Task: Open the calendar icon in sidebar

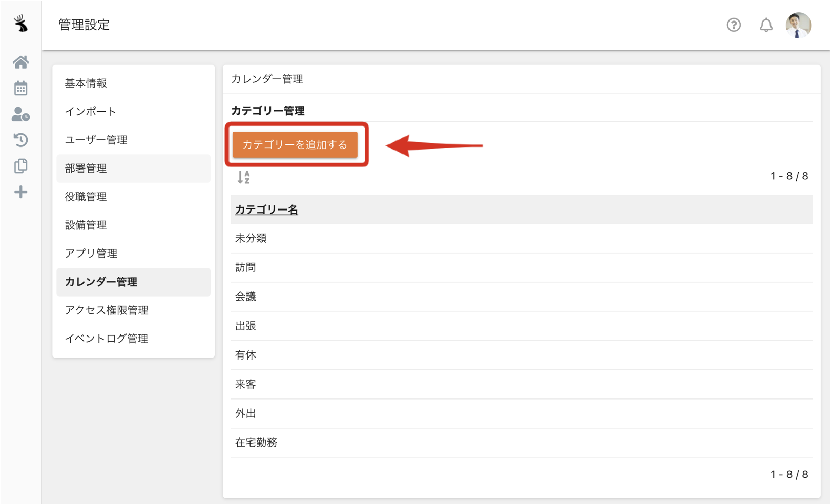Action: pos(20,89)
